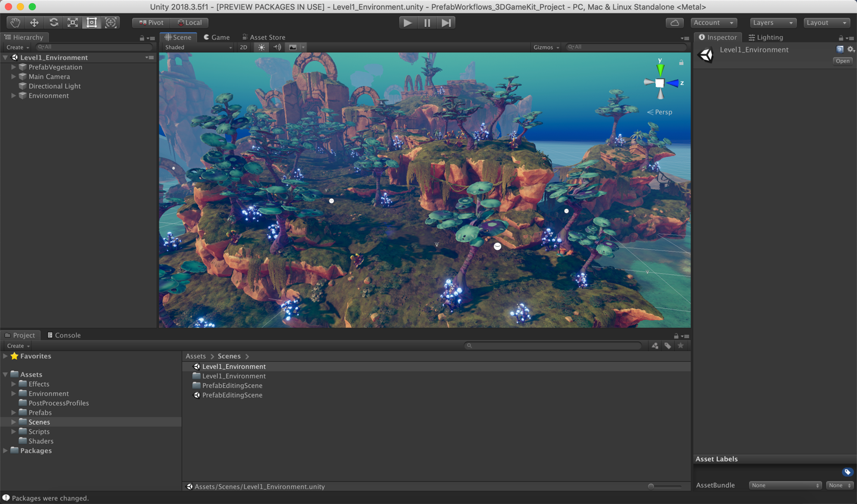Select the Rotate tool

pos(54,23)
